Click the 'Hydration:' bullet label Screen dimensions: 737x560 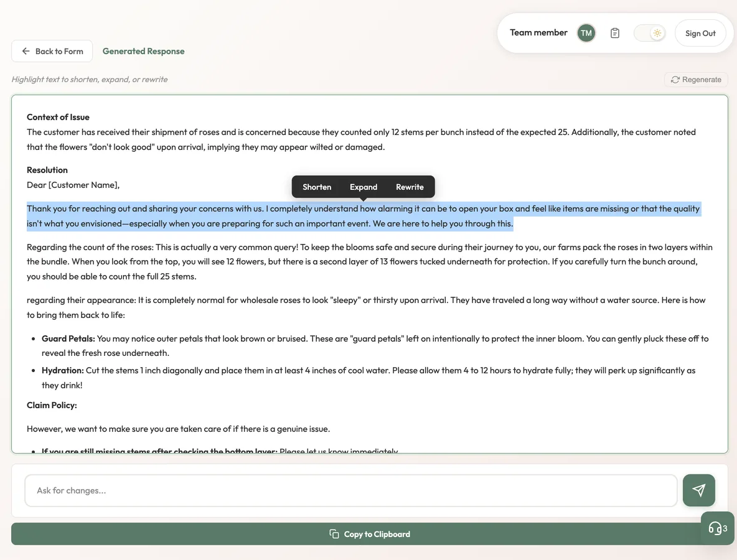(x=62, y=371)
